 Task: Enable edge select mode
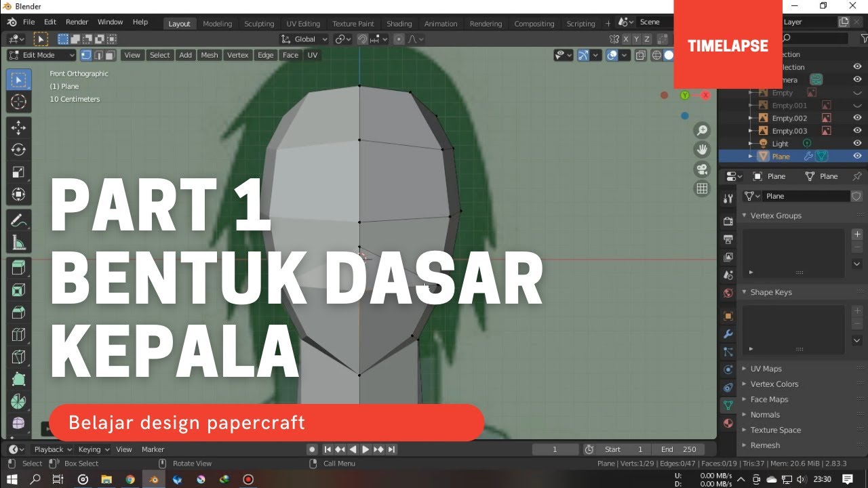(98, 55)
